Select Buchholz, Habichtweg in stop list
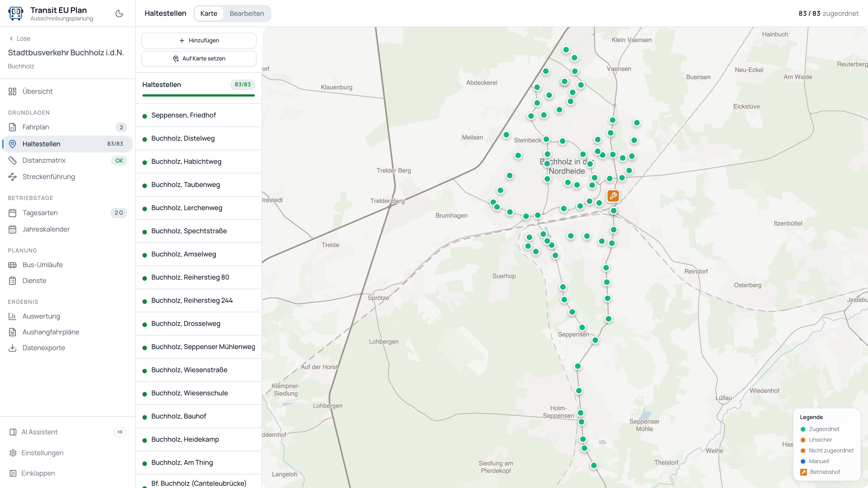The width and height of the screenshot is (868, 488). point(198,162)
